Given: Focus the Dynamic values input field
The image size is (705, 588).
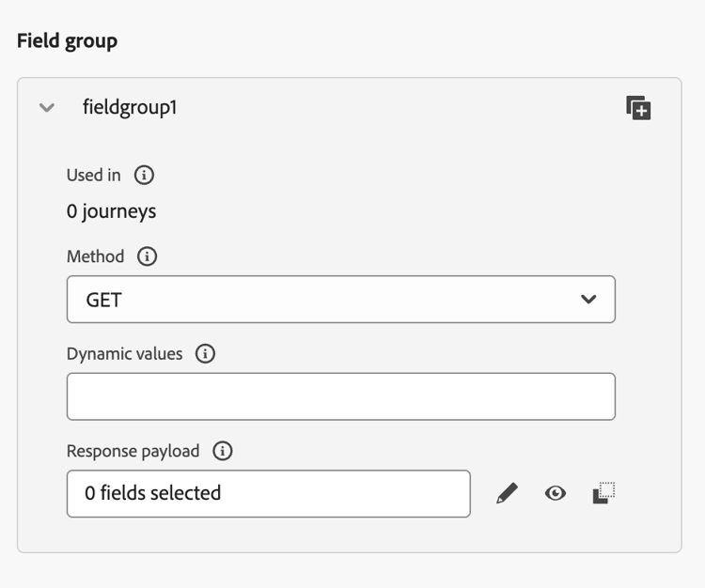Looking at the screenshot, I should [x=340, y=396].
